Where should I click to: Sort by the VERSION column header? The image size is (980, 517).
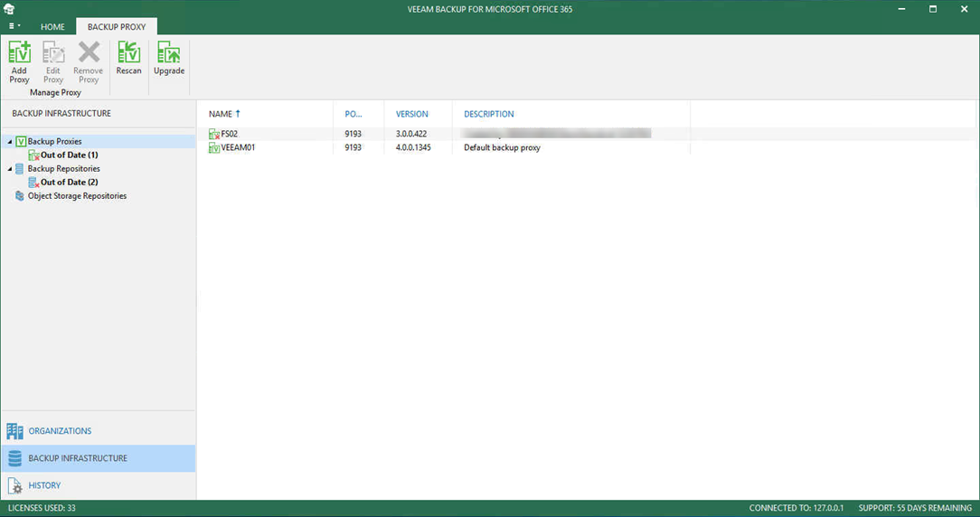[412, 114]
